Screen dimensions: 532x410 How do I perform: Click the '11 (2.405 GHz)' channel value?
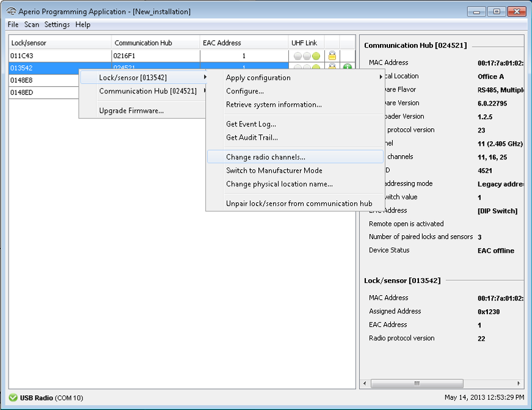tap(500, 144)
